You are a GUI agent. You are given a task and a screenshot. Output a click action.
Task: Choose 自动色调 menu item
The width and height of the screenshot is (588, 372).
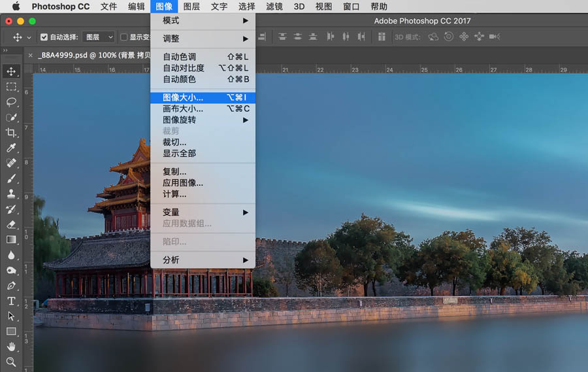click(203, 57)
